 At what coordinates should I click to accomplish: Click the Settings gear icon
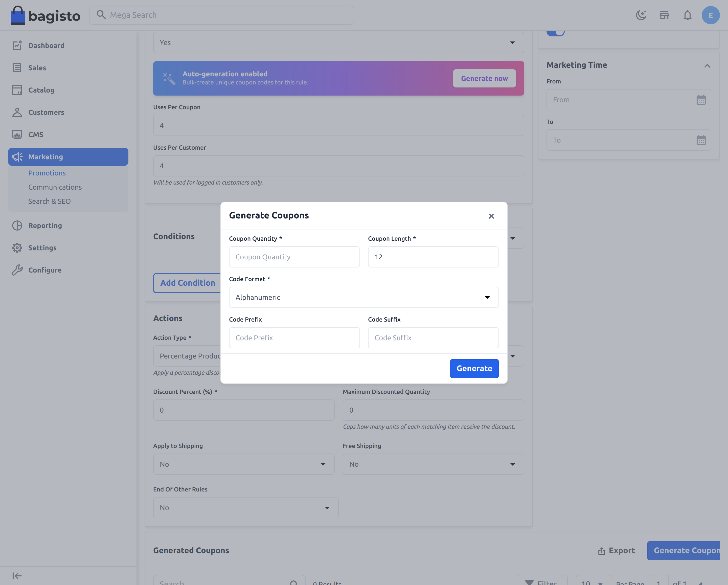click(x=17, y=248)
